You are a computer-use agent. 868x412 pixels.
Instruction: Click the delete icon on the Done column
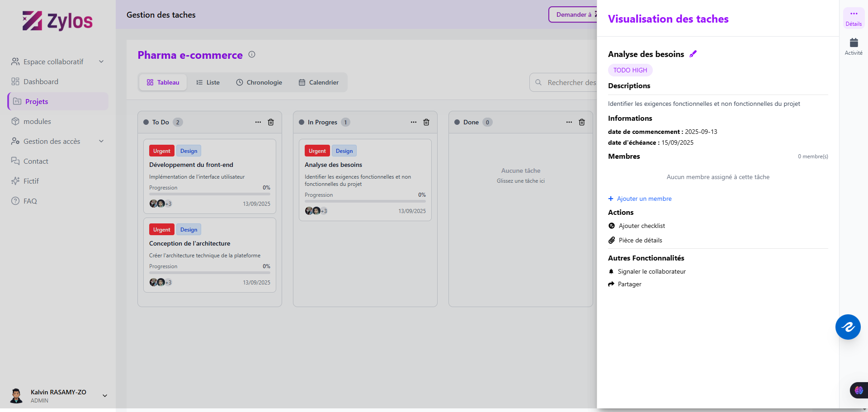pos(582,122)
